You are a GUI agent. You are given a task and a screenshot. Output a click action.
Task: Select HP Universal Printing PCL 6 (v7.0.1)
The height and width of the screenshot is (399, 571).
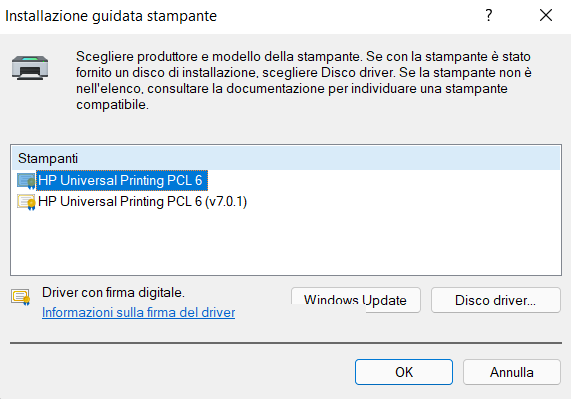(142, 201)
